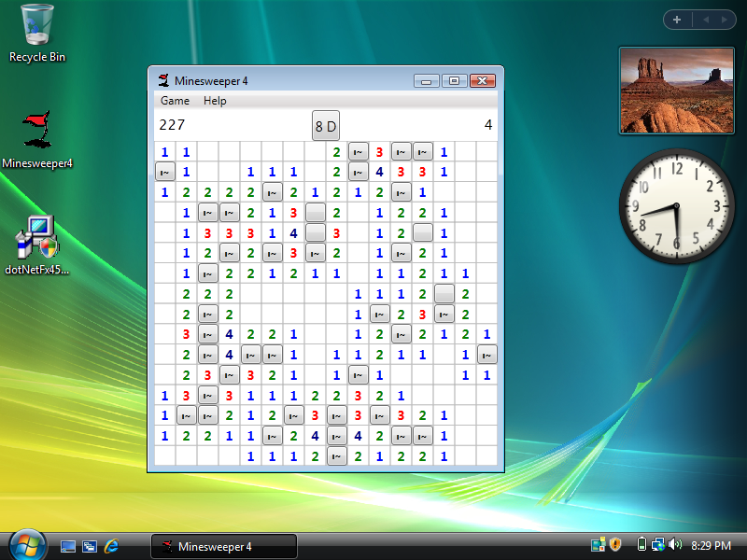Launch Internet Explorer from Quick Launch
747x560 pixels.
112,546
